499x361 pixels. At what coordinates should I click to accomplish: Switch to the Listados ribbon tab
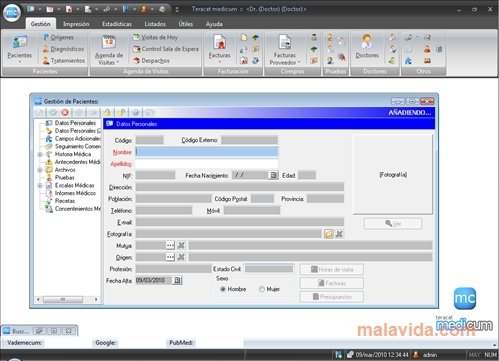155,24
